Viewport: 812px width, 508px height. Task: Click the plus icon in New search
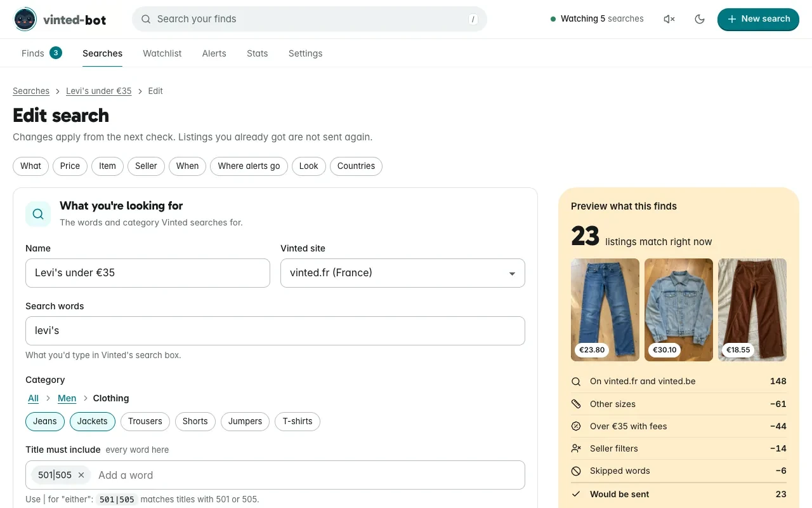tap(732, 19)
